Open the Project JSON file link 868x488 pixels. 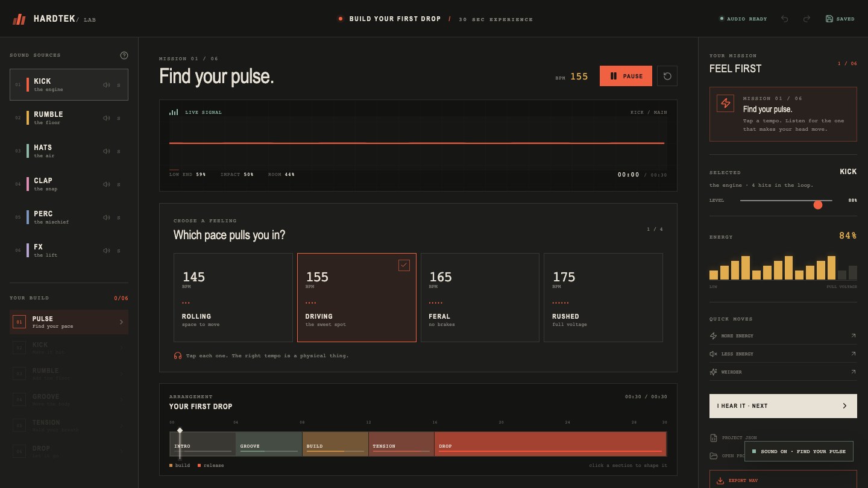coord(734,438)
